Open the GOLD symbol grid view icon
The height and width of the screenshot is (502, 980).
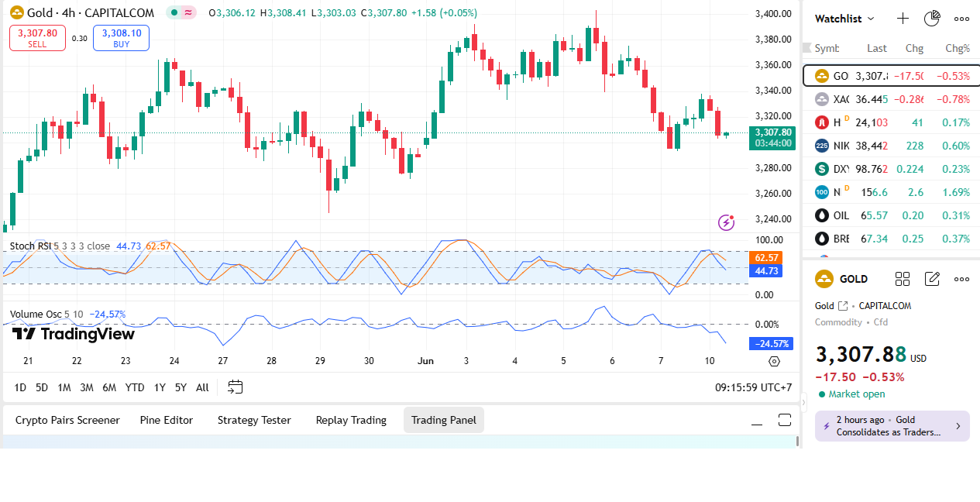pyautogui.click(x=903, y=279)
